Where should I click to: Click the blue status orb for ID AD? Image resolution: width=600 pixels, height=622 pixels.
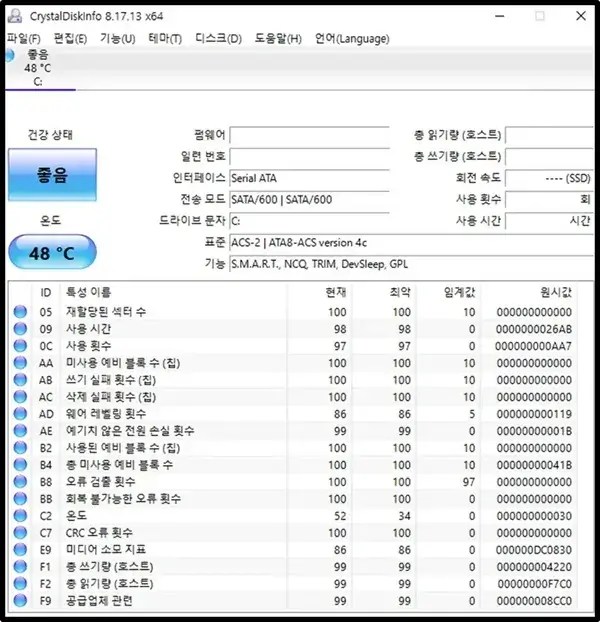click(20, 414)
